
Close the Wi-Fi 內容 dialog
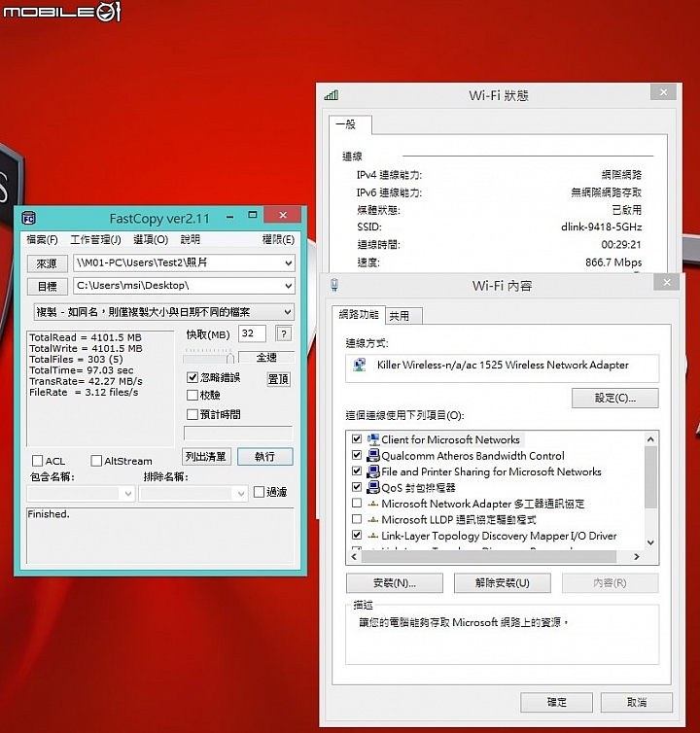click(667, 282)
